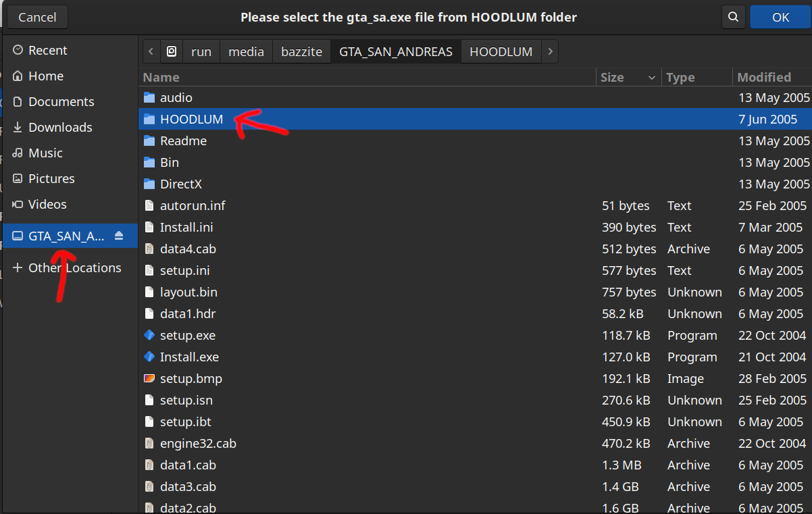The image size is (812, 514).
Task: Click the setup.exe program icon
Action: point(149,336)
